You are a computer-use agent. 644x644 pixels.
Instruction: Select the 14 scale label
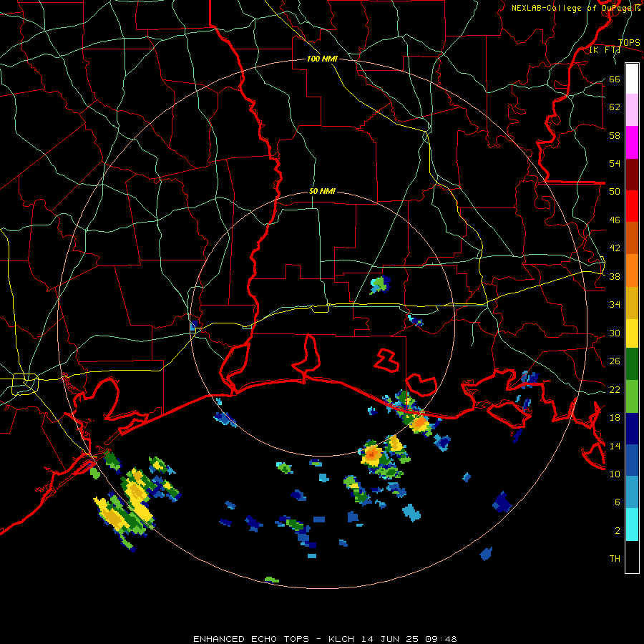pyautogui.click(x=615, y=446)
